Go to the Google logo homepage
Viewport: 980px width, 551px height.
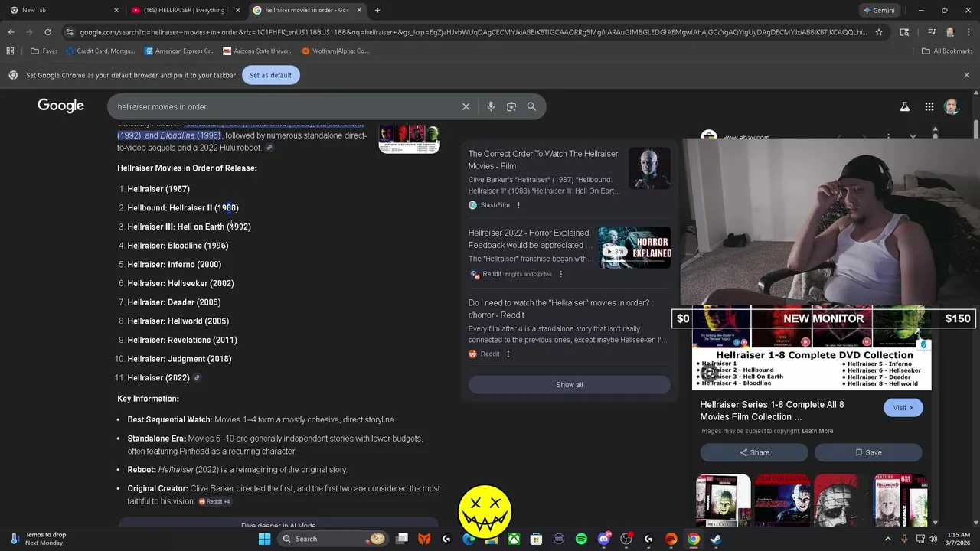click(x=60, y=106)
